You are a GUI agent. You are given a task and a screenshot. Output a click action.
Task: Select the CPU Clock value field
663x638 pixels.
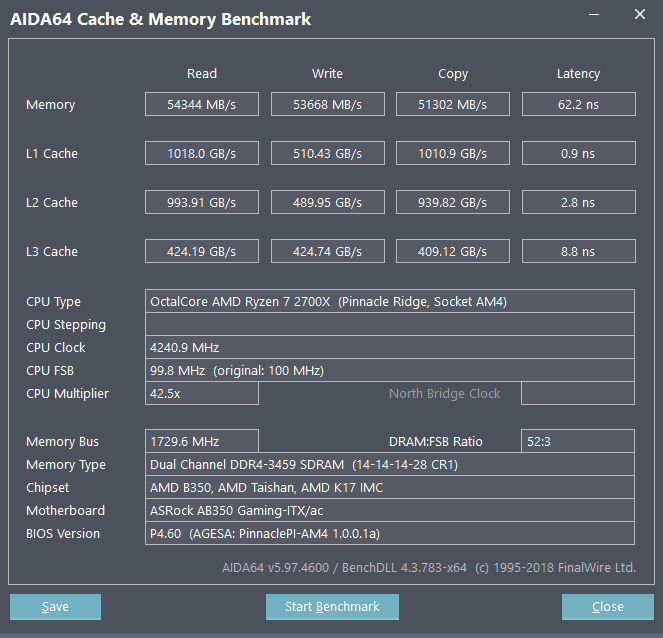pyautogui.click(x=390, y=348)
